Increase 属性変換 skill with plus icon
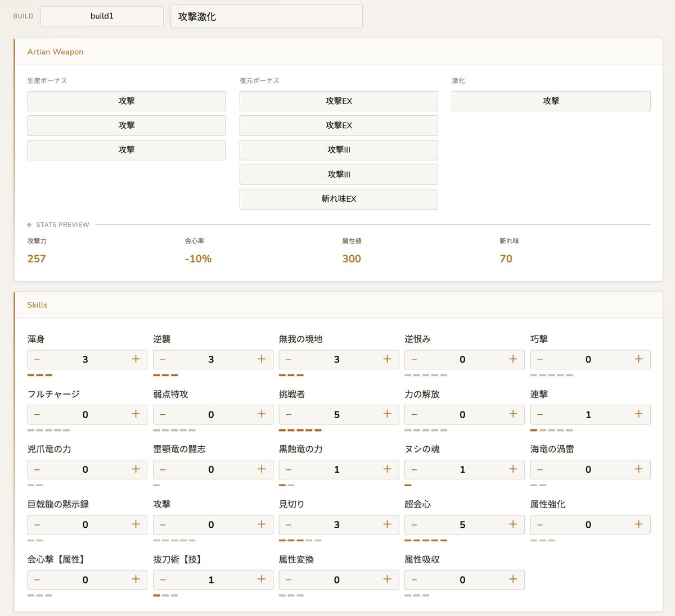 (387, 579)
